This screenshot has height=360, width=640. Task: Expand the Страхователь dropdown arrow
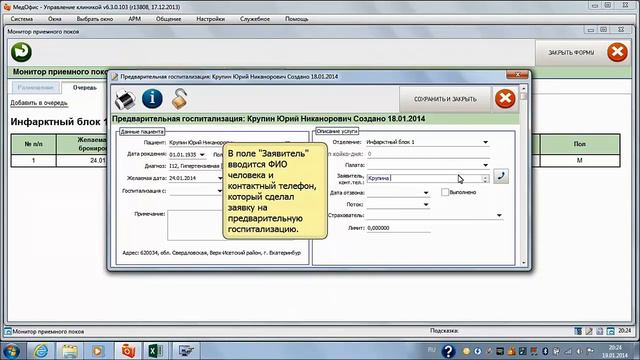(x=499, y=215)
